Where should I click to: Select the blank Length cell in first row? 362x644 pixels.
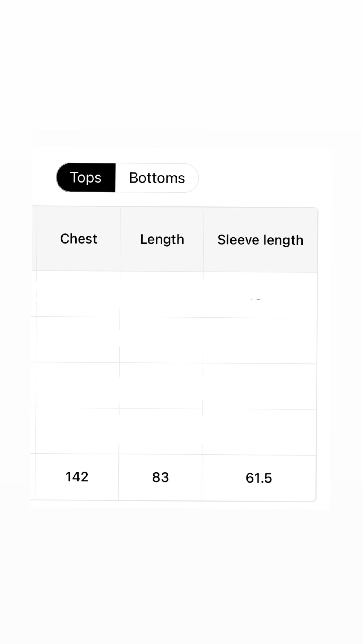162,294
